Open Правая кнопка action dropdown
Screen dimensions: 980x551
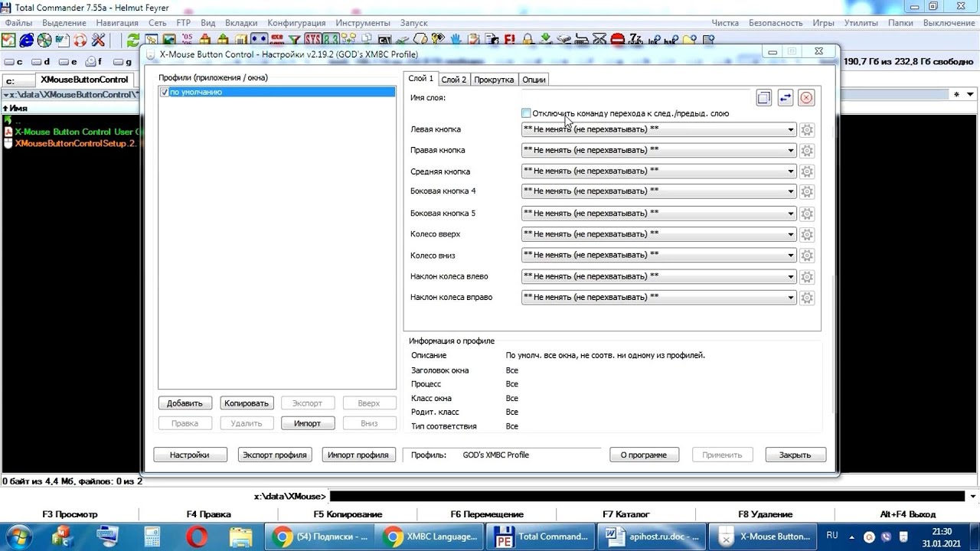point(658,150)
